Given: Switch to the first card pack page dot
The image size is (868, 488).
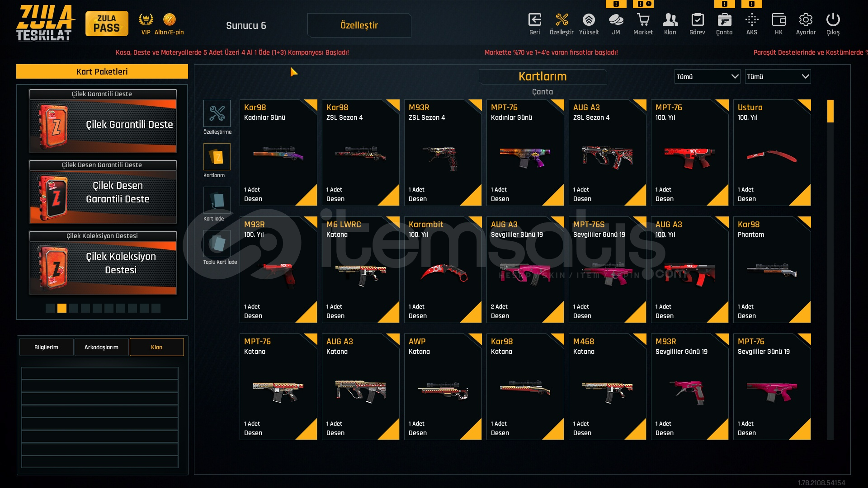Looking at the screenshot, I should (50, 308).
